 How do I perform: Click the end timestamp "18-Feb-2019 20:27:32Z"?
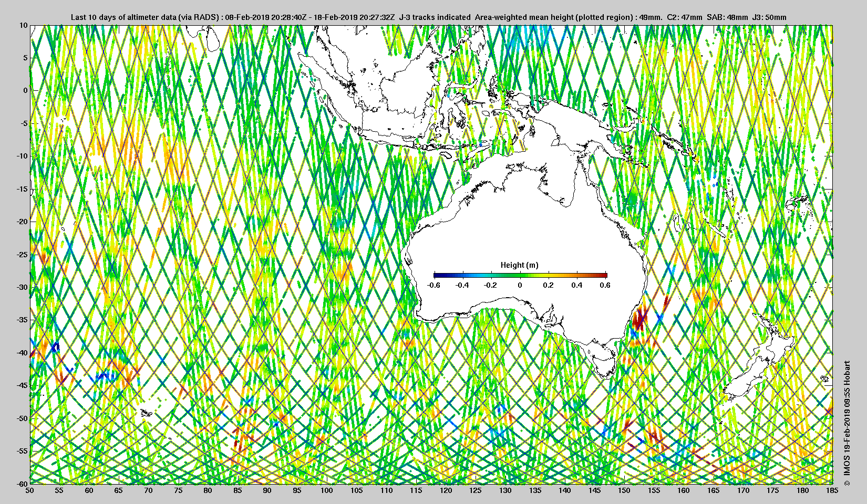coord(354,17)
